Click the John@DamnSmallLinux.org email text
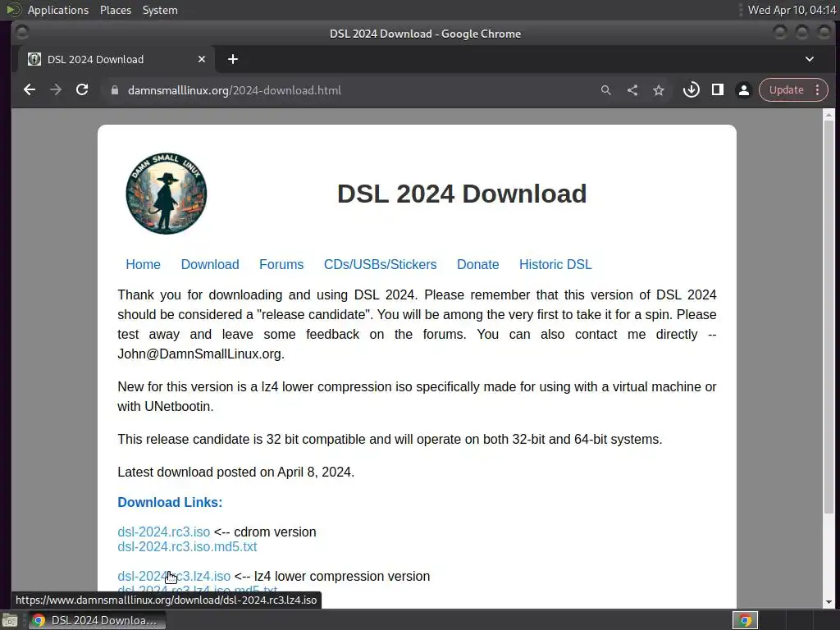Viewport: 840px width, 630px height. (x=199, y=354)
